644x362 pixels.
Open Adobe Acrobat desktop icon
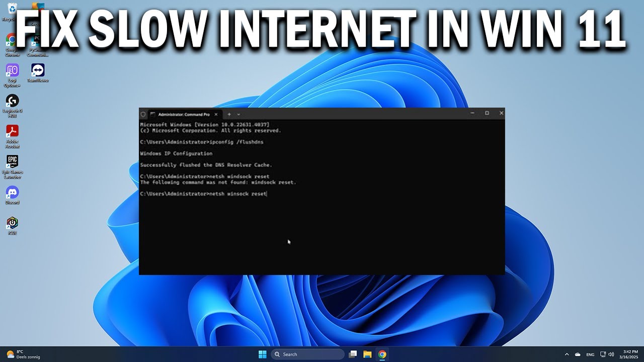pos(12,136)
